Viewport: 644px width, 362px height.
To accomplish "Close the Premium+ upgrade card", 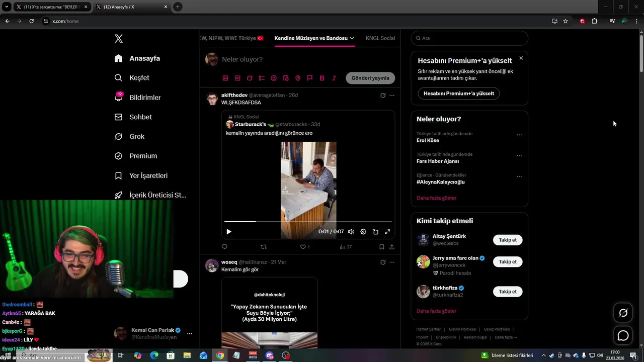I will (521, 58).
